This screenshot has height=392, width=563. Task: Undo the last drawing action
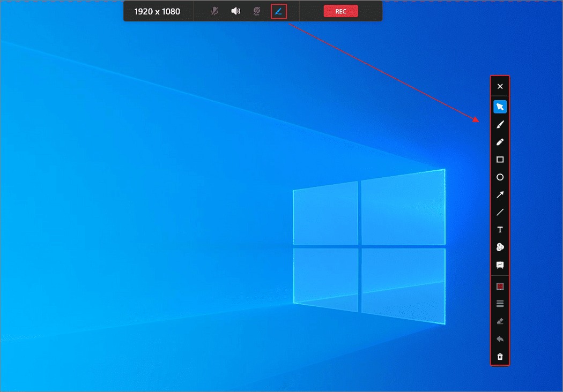tap(500, 339)
